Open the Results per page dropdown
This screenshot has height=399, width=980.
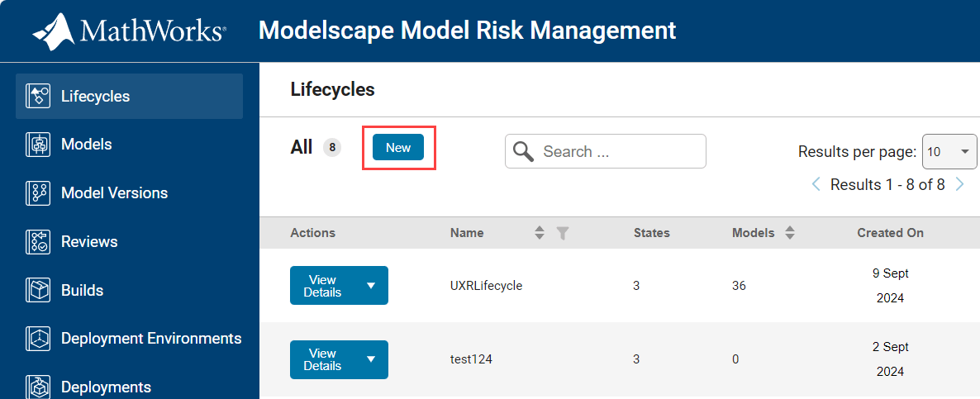[x=949, y=152]
